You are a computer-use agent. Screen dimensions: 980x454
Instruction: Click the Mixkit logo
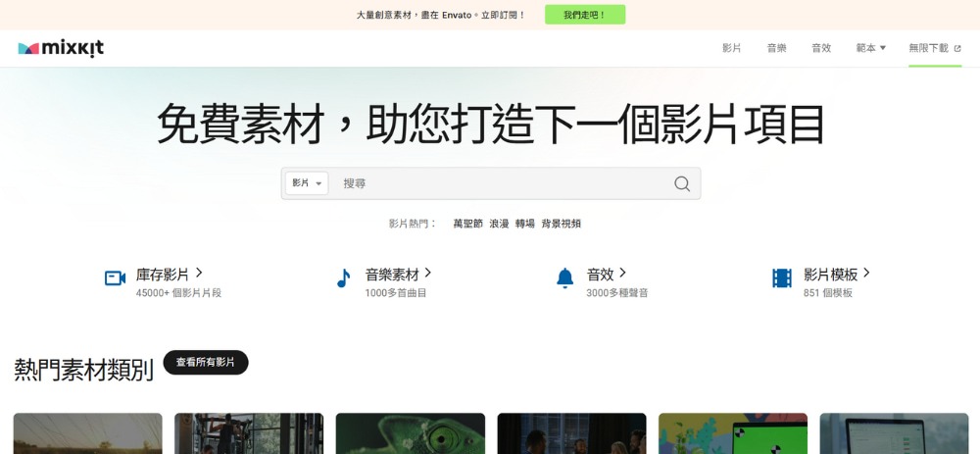[61, 48]
